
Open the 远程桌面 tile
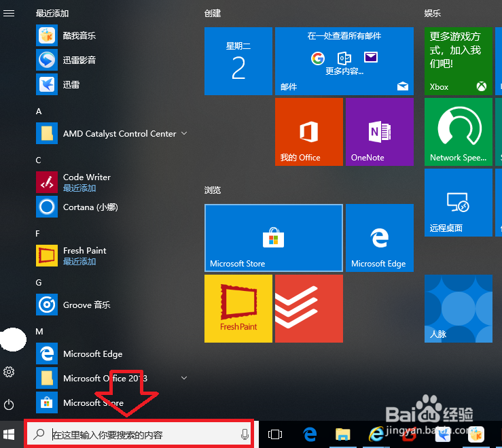pyautogui.click(x=458, y=203)
